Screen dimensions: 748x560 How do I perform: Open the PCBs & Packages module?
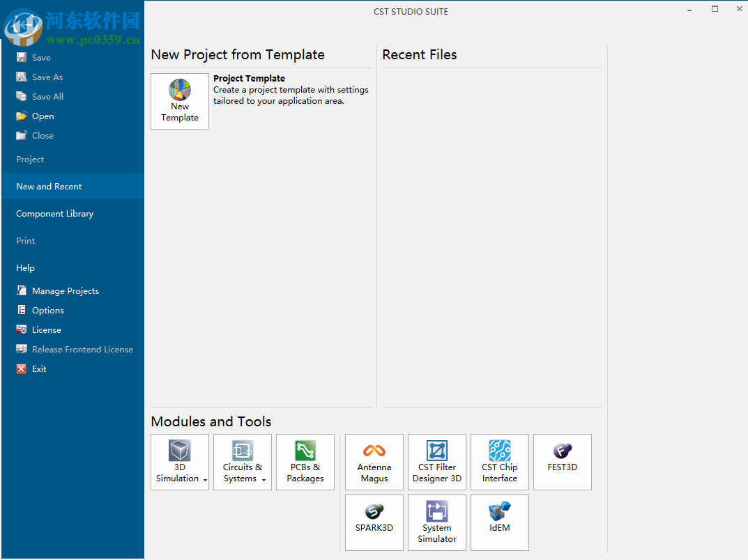[305, 462]
